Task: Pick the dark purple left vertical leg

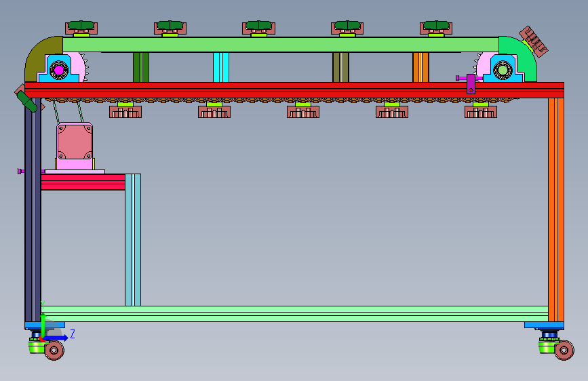Action: [x=33, y=209]
